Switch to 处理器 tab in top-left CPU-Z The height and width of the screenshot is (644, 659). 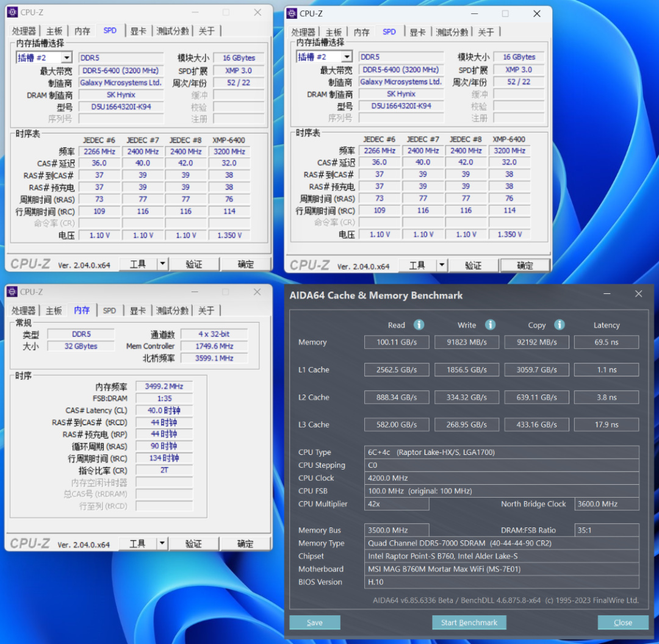click(x=24, y=31)
